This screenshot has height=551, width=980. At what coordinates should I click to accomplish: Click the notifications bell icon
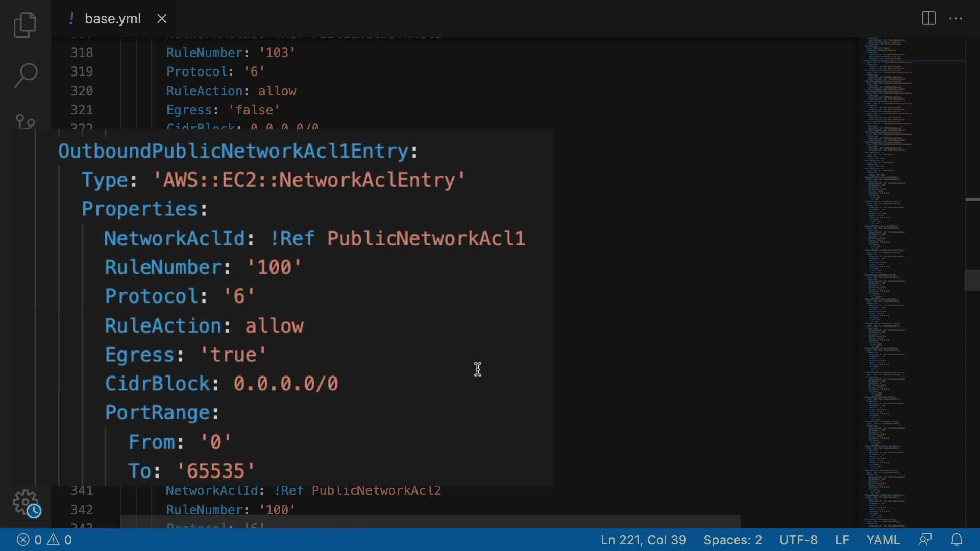pos(957,540)
